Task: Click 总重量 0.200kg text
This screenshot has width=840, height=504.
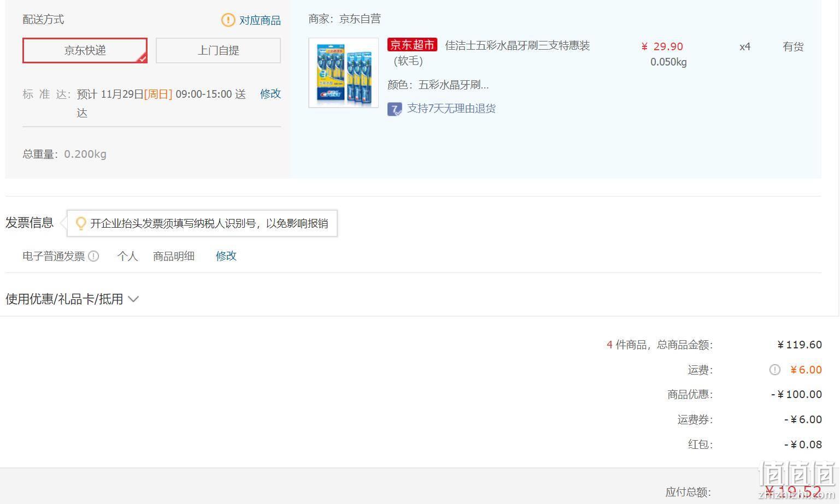Action: click(64, 154)
